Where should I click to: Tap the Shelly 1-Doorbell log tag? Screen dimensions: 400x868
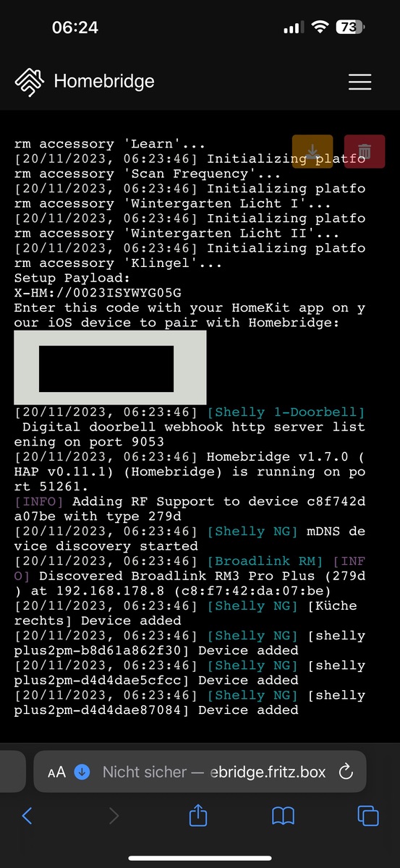[x=286, y=412]
